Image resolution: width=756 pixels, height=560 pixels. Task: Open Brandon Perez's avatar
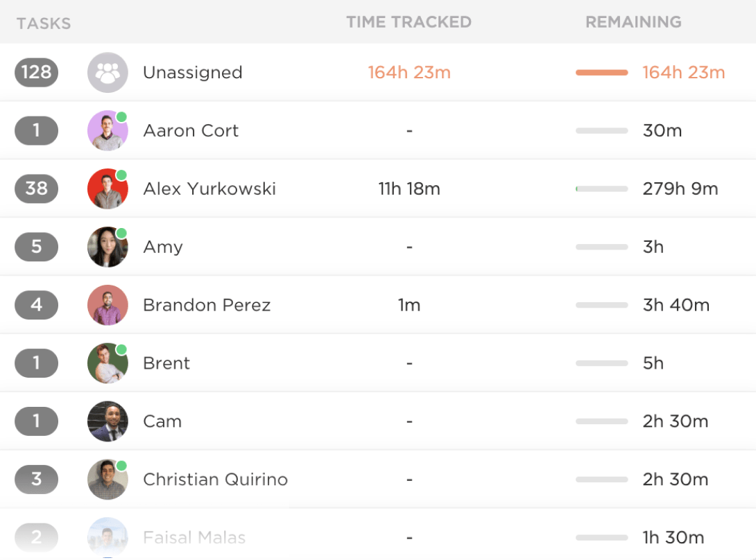click(x=108, y=305)
